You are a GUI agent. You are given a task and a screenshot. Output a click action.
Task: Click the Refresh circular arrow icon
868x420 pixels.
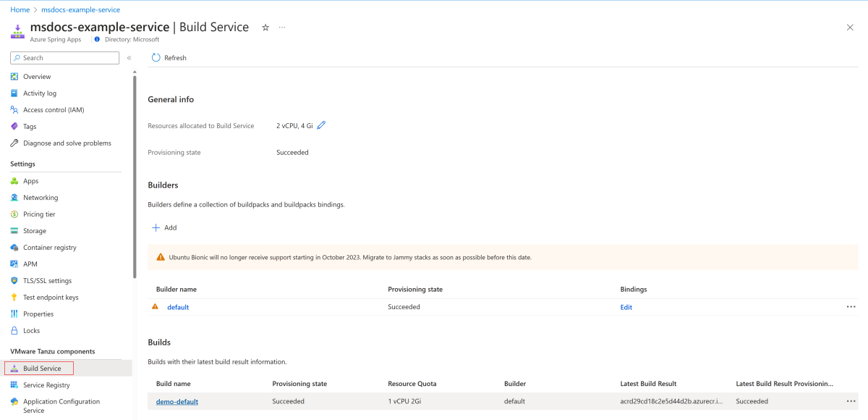(156, 58)
